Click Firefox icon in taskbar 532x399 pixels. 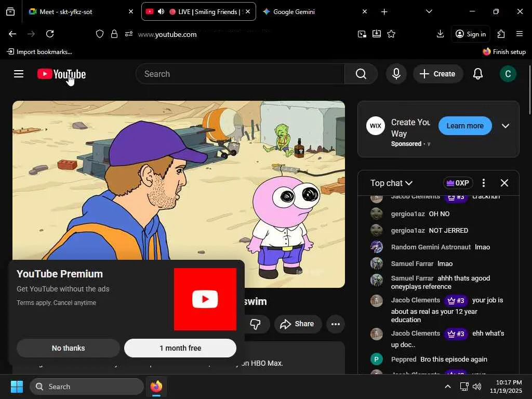coord(156,387)
